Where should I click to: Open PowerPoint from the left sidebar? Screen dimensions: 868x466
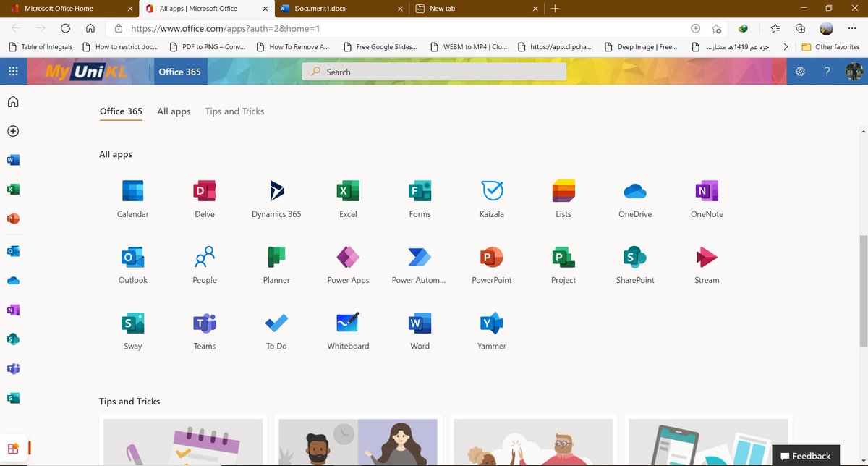coord(13,219)
